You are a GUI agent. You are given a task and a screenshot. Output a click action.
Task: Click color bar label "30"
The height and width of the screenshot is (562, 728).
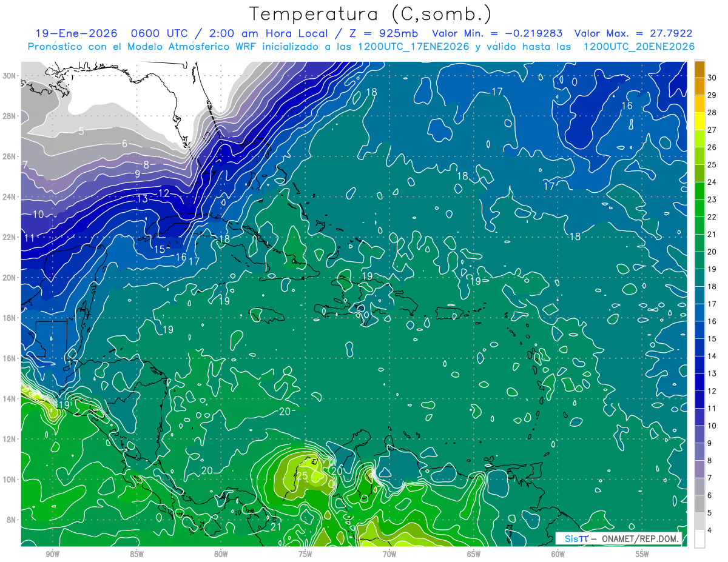tap(713, 77)
